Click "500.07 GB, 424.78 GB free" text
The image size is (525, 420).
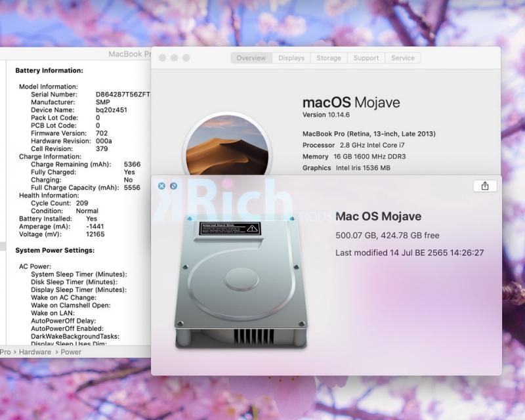pos(387,236)
